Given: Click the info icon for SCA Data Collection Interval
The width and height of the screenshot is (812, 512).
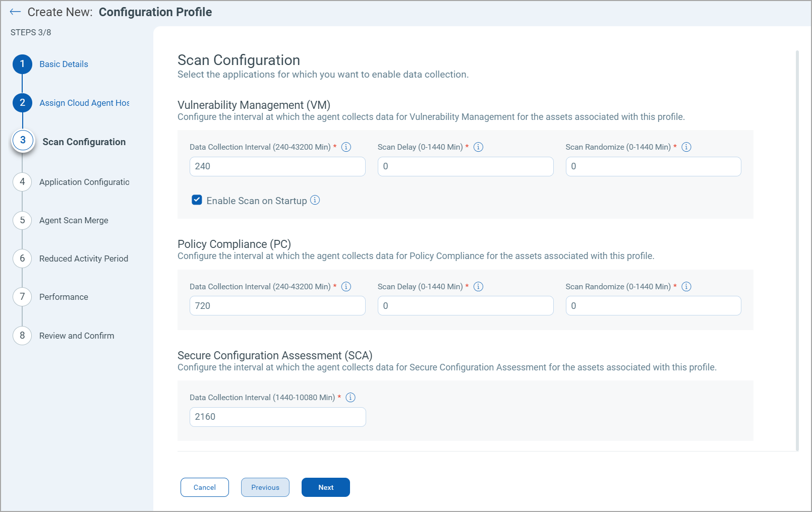Looking at the screenshot, I should pyautogui.click(x=350, y=397).
